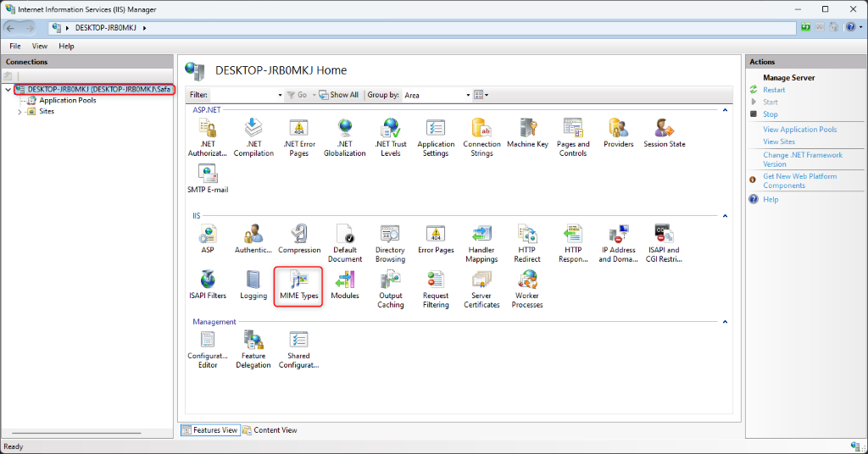Open the Connection Strings feature
Screen dimensions: 868x454
coord(481,138)
